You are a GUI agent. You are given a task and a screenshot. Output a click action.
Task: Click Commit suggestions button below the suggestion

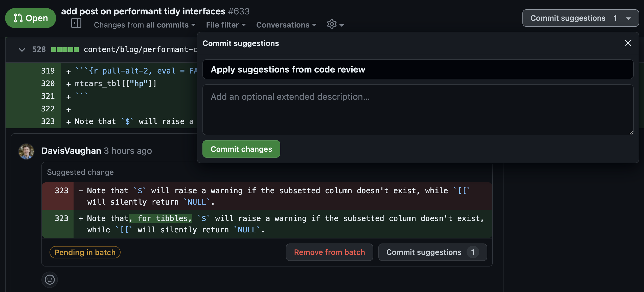(432, 252)
